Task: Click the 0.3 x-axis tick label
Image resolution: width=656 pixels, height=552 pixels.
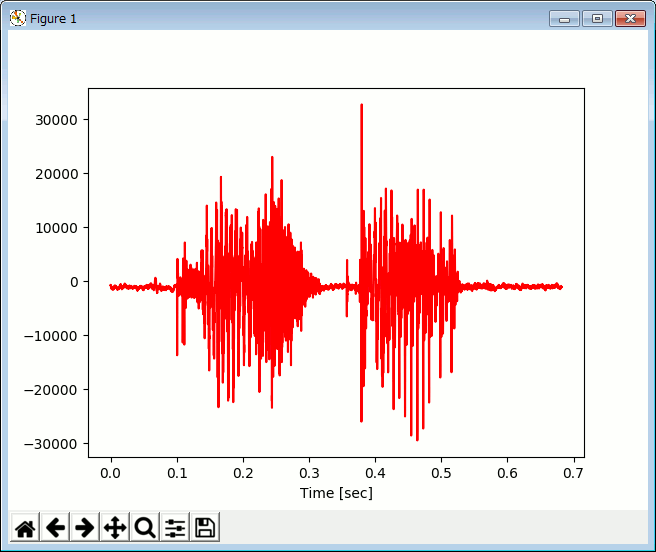Action: [x=309, y=472]
